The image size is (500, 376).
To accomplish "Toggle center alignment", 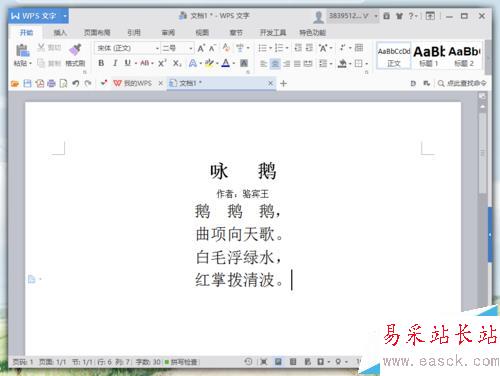I will coord(275,63).
